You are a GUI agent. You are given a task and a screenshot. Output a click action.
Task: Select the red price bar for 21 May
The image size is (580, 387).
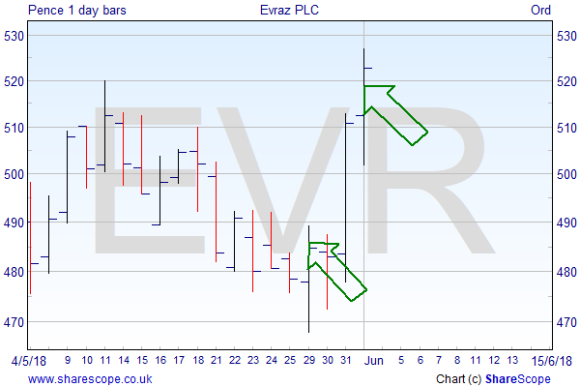coord(216,212)
